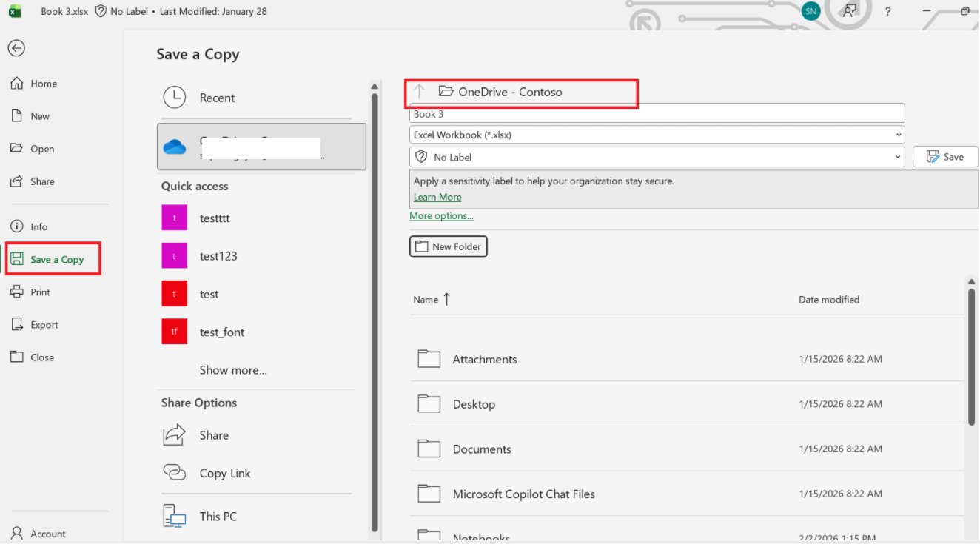Image resolution: width=980 pixels, height=544 pixels.
Task: Click folder icon beside Microsoft Copilot Chat Files
Action: coord(429,494)
